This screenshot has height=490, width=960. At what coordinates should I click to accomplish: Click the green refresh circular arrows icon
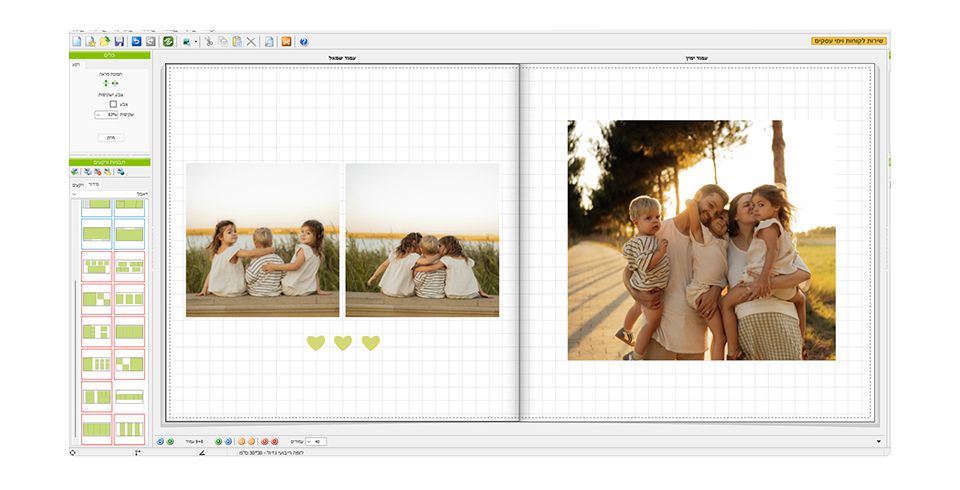coord(168,42)
